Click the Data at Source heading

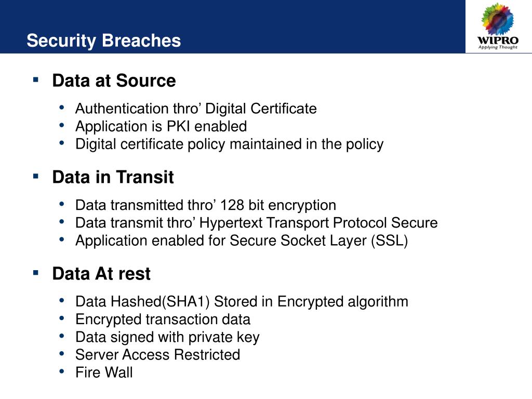click(x=114, y=81)
